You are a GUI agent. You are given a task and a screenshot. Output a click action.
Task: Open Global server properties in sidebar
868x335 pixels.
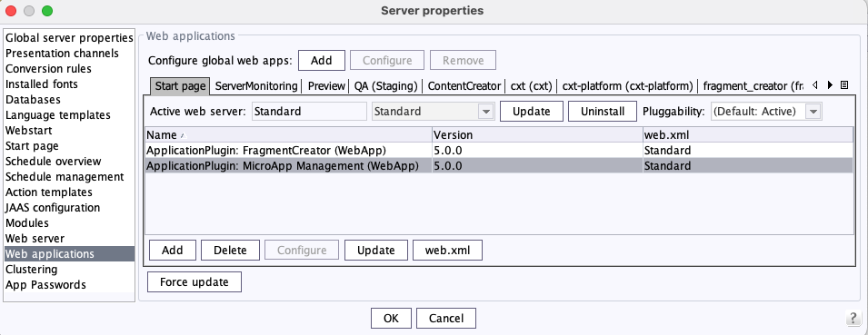(x=69, y=38)
